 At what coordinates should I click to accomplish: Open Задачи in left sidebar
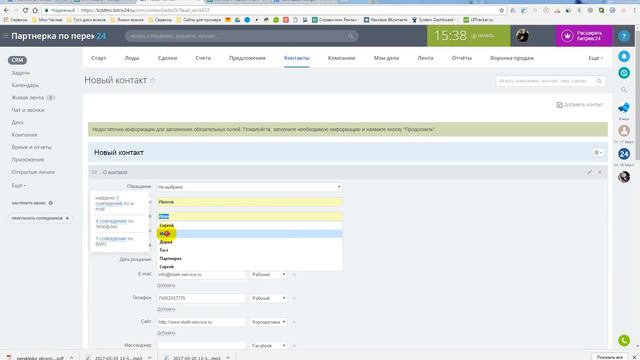(21, 73)
